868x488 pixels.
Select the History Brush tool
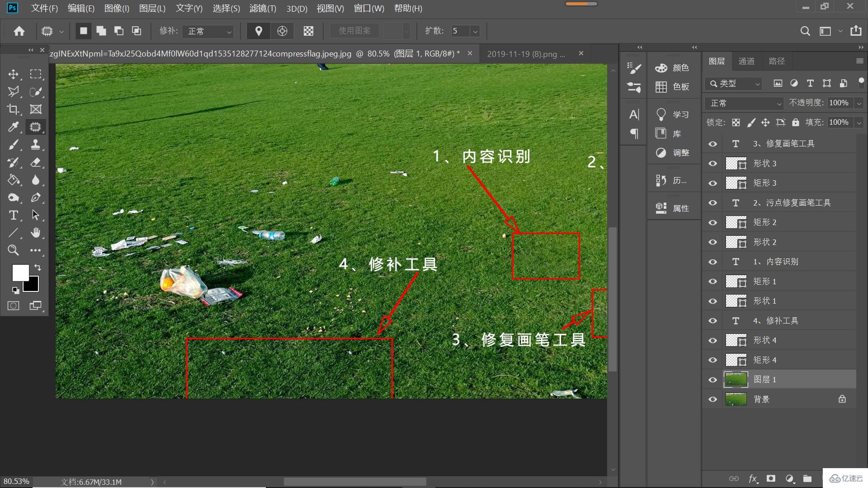tap(14, 162)
